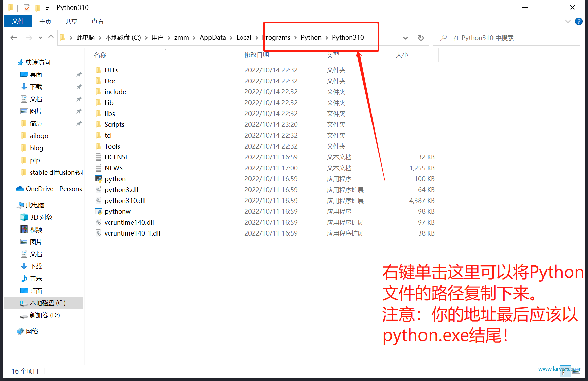Click the Python breadcrumb segment

tap(311, 37)
